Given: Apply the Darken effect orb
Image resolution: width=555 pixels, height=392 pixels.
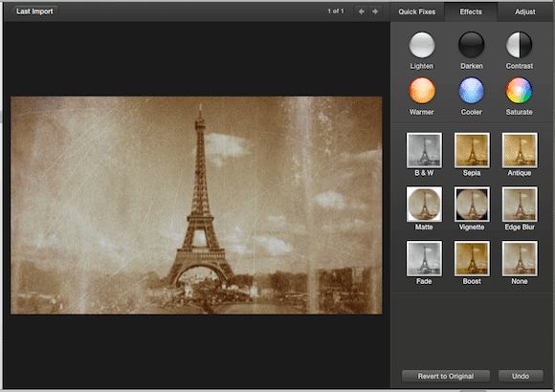Looking at the screenshot, I should point(471,45).
